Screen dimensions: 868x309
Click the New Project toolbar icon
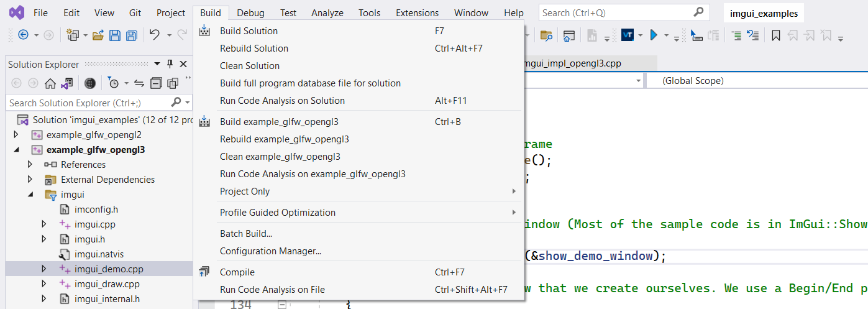pyautogui.click(x=73, y=35)
